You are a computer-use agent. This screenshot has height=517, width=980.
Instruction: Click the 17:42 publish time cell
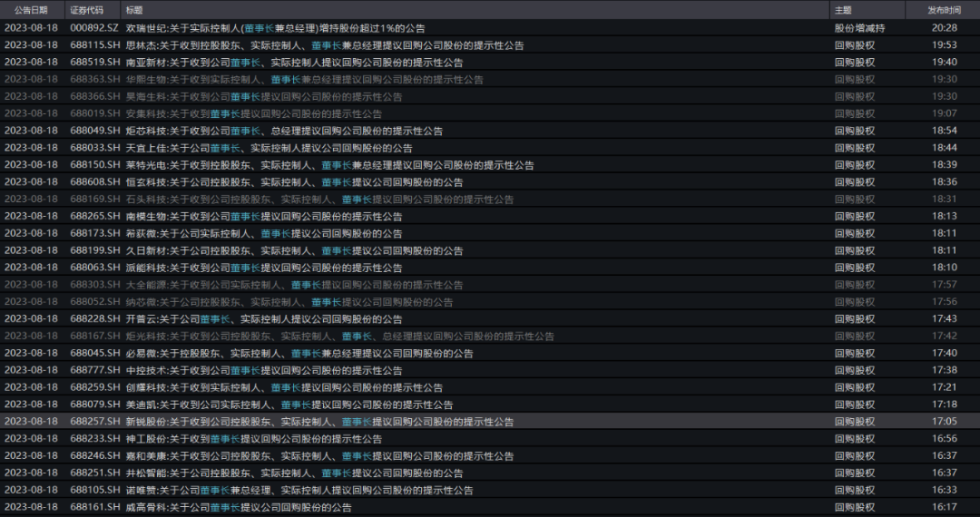945,336
